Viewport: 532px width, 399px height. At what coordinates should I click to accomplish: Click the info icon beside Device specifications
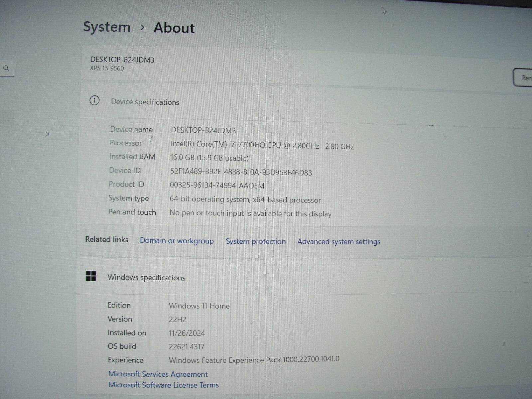pos(95,101)
